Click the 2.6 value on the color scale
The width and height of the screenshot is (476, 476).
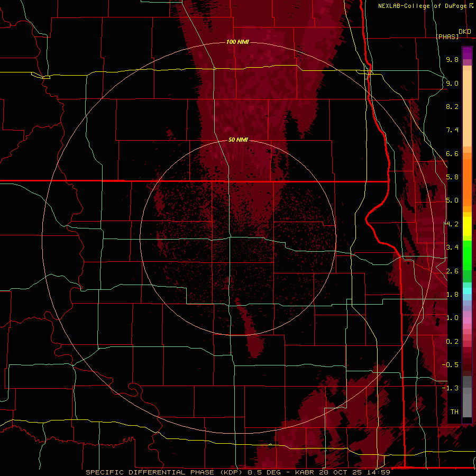pyautogui.click(x=452, y=271)
